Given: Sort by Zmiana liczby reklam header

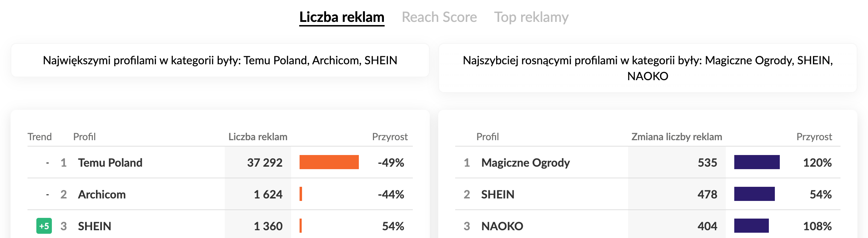Looking at the screenshot, I should (676, 137).
